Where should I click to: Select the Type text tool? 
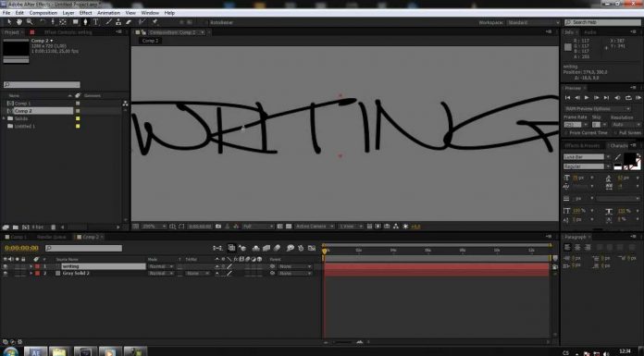tap(95, 22)
